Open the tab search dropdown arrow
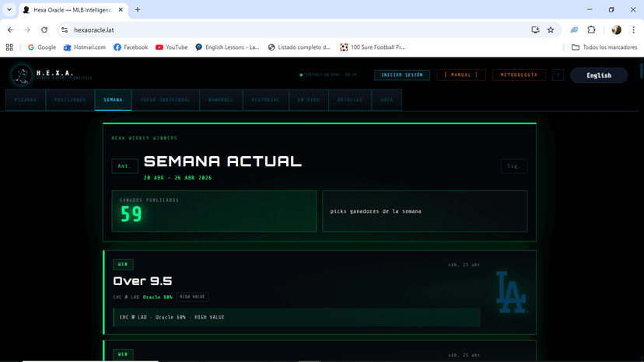Viewport: 644px width, 362px height. [x=9, y=9]
